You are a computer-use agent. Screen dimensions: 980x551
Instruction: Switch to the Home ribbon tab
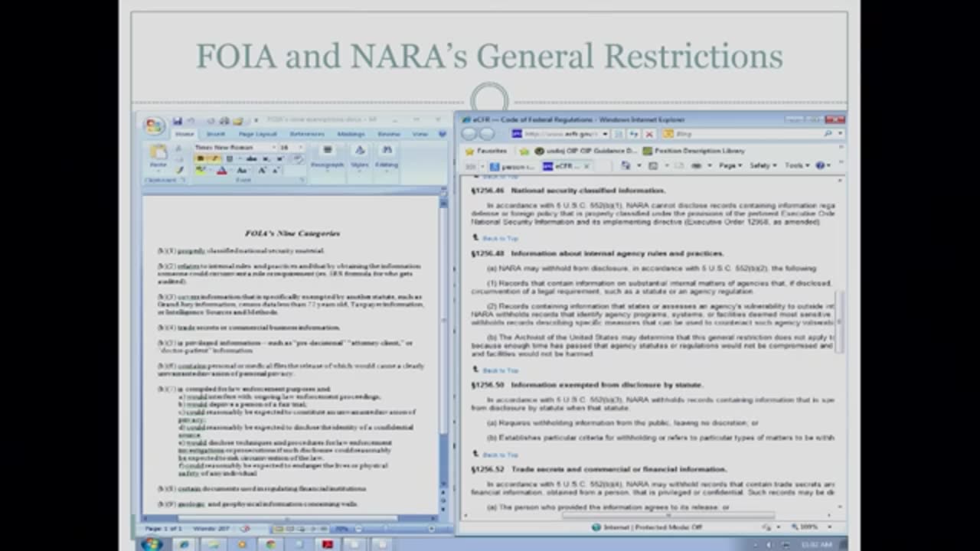[185, 134]
